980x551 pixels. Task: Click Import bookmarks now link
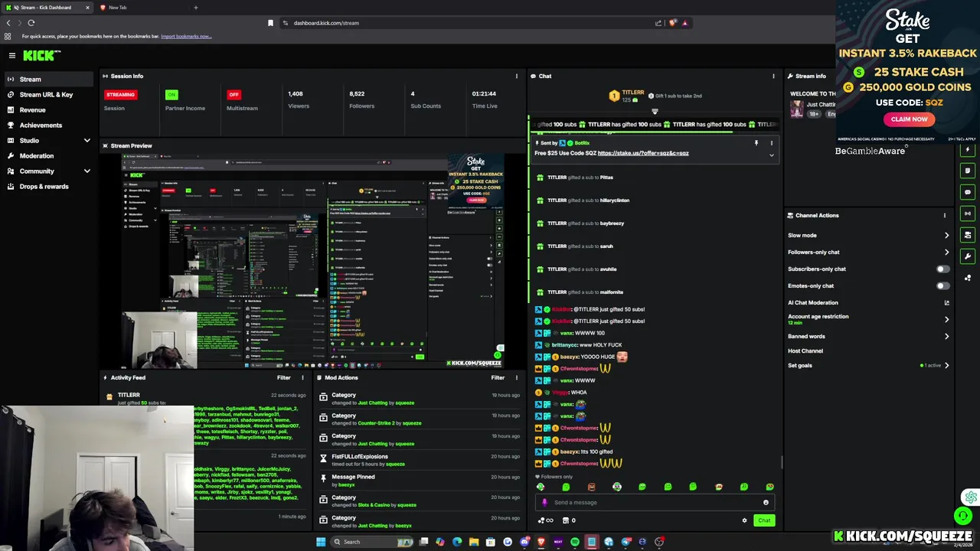coord(186,36)
